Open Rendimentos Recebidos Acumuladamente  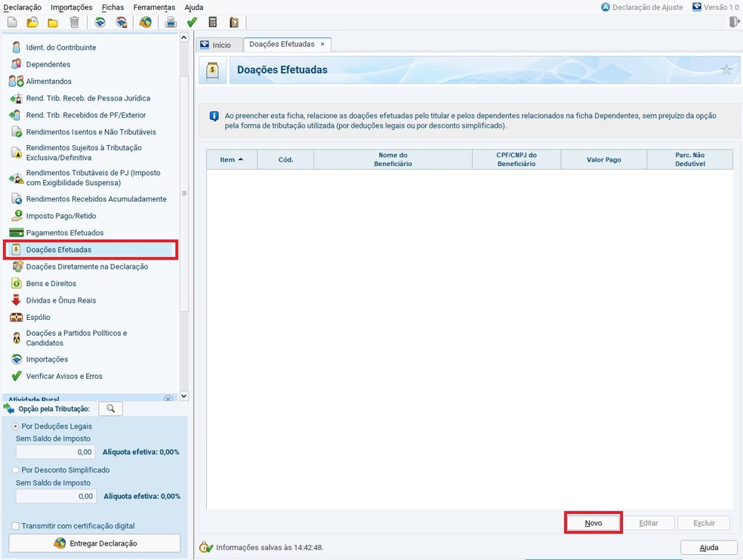coord(96,199)
